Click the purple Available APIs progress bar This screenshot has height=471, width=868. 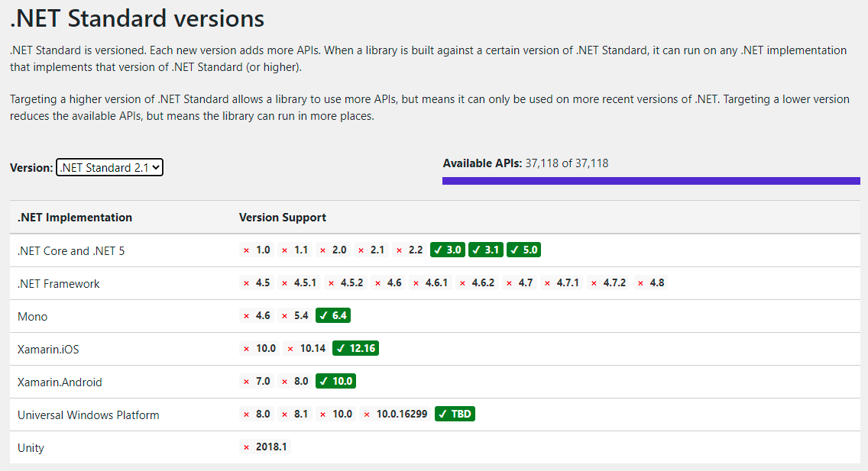coord(651,181)
